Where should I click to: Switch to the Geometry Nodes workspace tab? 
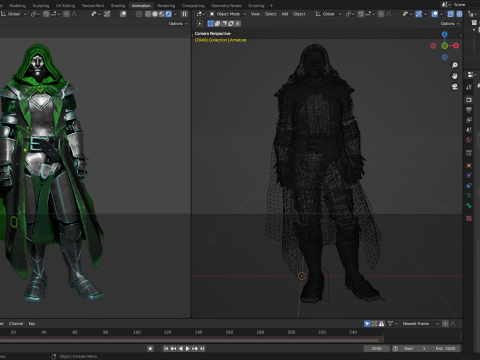(x=226, y=6)
